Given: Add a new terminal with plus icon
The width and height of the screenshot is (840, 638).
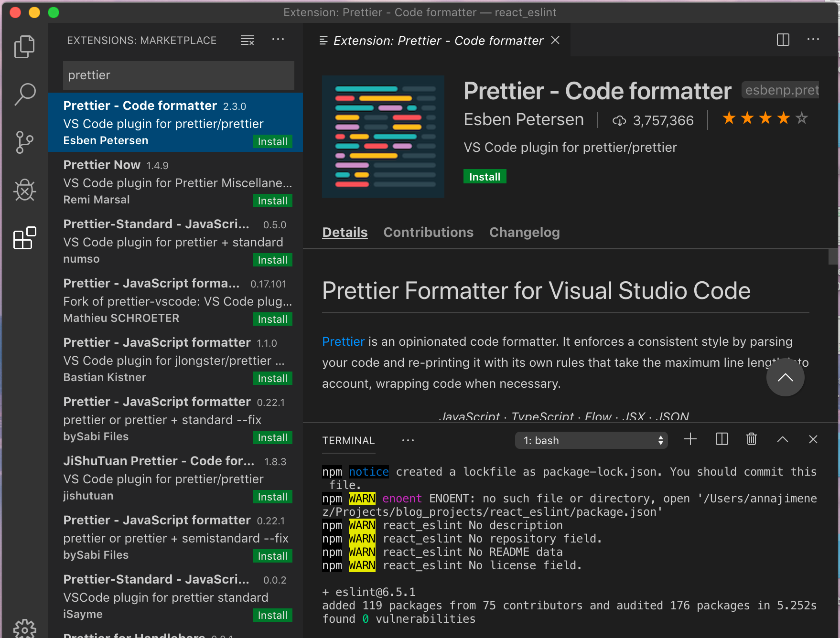Looking at the screenshot, I should click(x=690, y=439).
